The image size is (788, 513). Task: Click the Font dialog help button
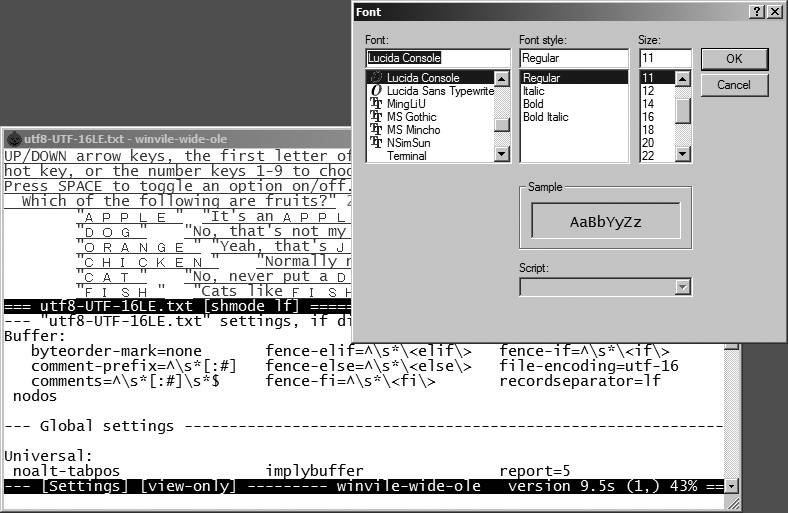[757, 12]
